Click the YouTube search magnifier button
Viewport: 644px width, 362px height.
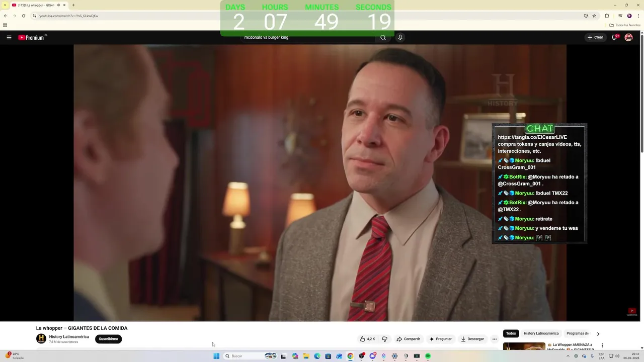(x=383, y=37)
